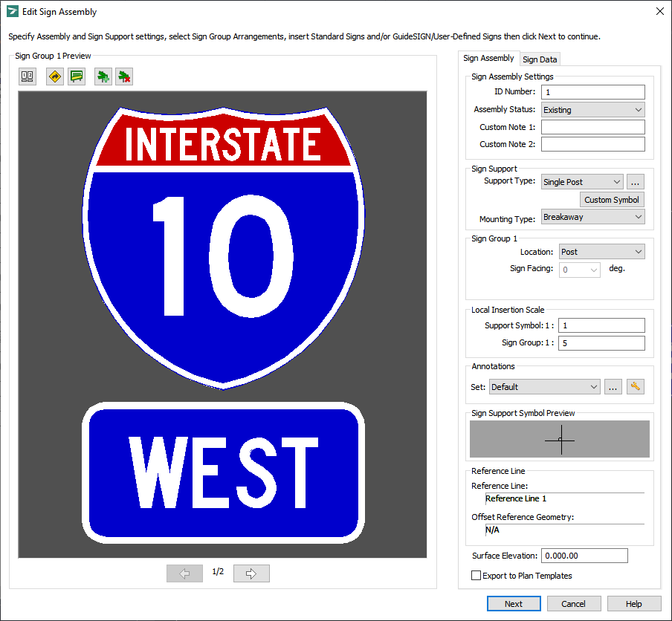Enable Export to Plan Templates checkbox
The width and height of the screenshot is (672, 621).
(476, 576)
